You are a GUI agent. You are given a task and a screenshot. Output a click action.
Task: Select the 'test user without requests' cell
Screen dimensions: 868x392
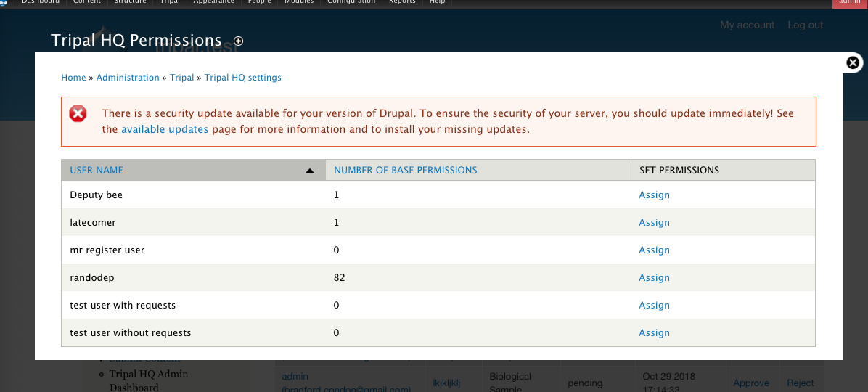(x=194, y=333)
